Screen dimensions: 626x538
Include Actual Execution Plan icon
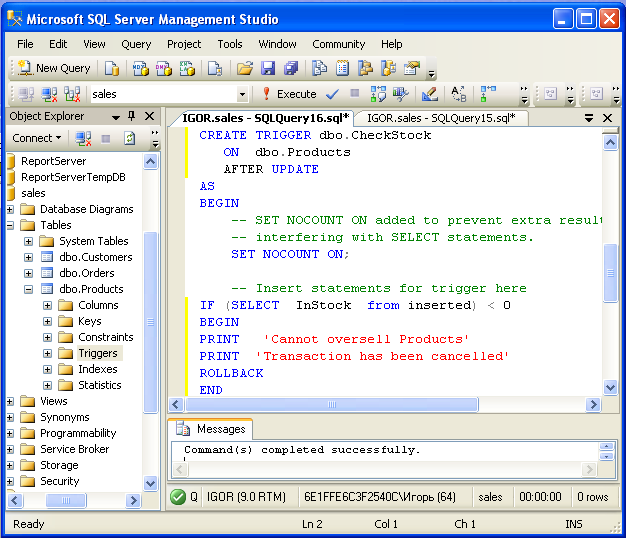(487, 94)
